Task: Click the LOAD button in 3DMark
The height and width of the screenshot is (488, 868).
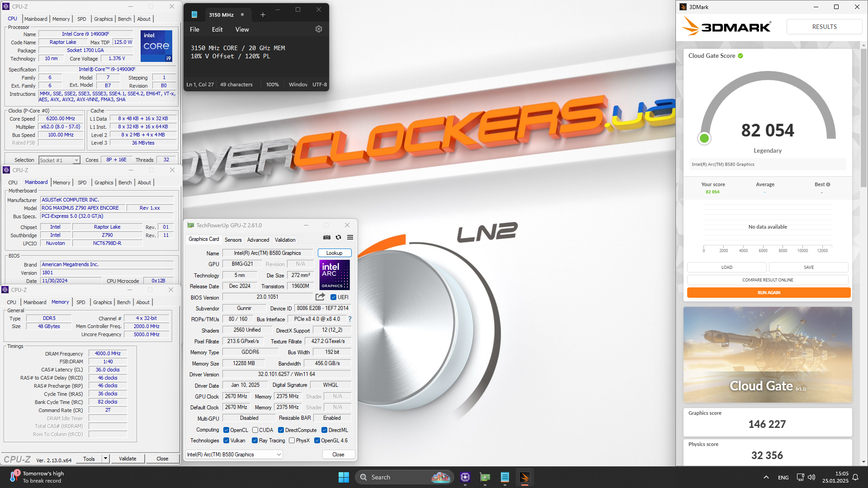Action: tap(726, 267)
